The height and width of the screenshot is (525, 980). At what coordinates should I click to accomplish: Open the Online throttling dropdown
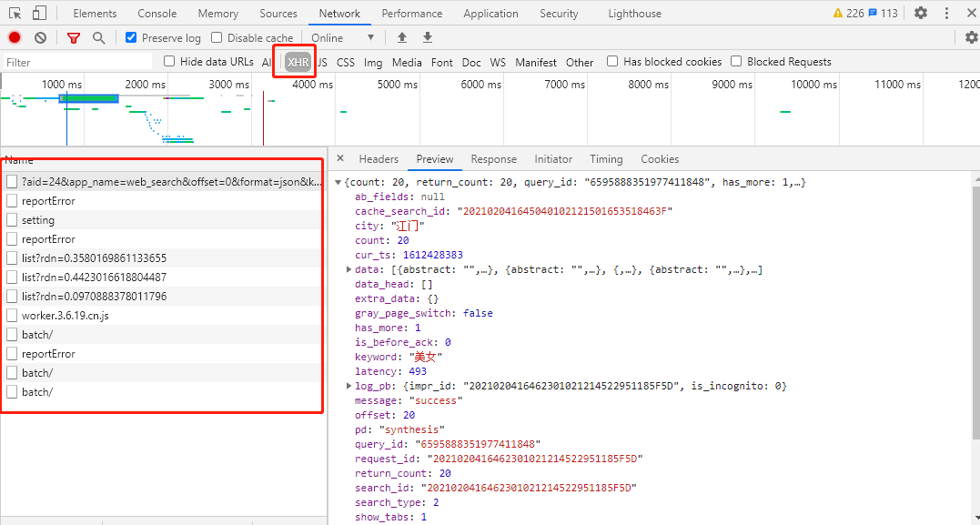(343, 37)
